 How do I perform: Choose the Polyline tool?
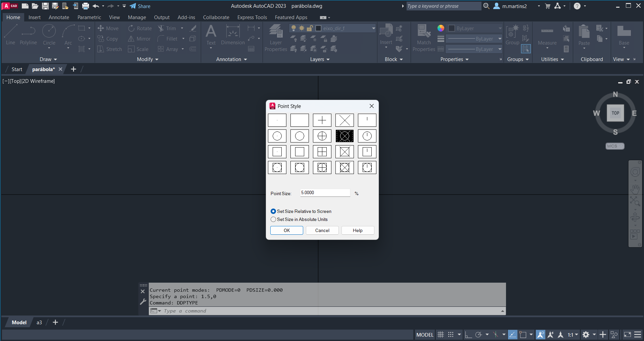click(x=28, y=35)
